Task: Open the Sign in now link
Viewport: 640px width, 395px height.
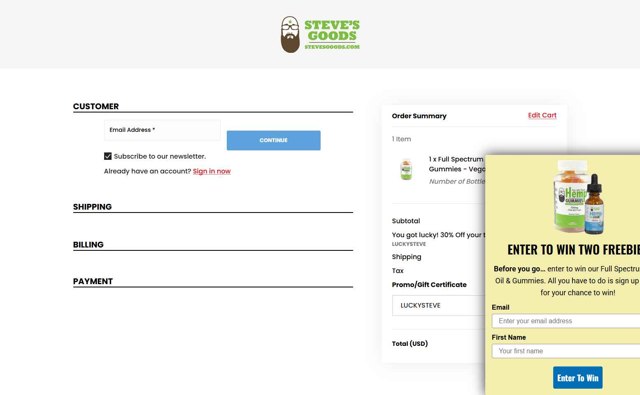Action: [212, 171]
